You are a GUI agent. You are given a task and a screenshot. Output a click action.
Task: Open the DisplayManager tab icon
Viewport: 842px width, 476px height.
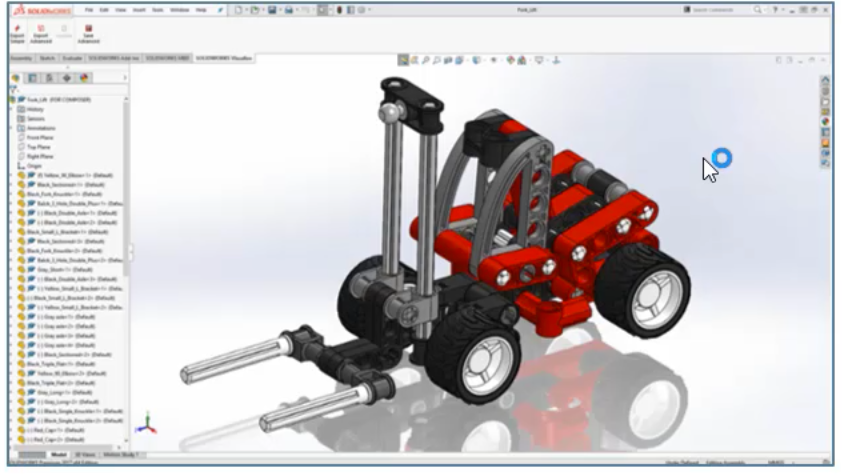84,77
